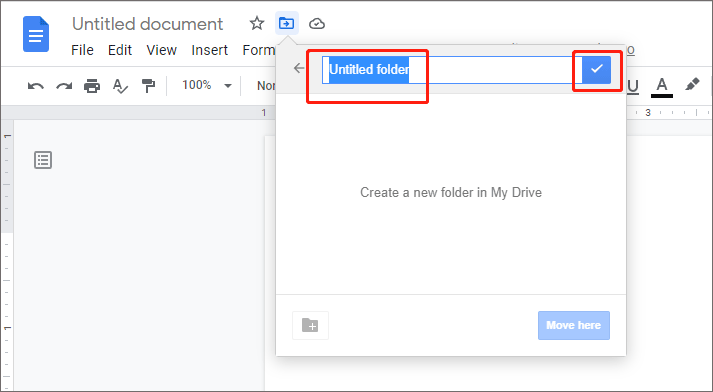Image resolution: width=713 pixels, height=392 pixels.
Task: Edit the Untitled folder name field
Action: point(452,70)
